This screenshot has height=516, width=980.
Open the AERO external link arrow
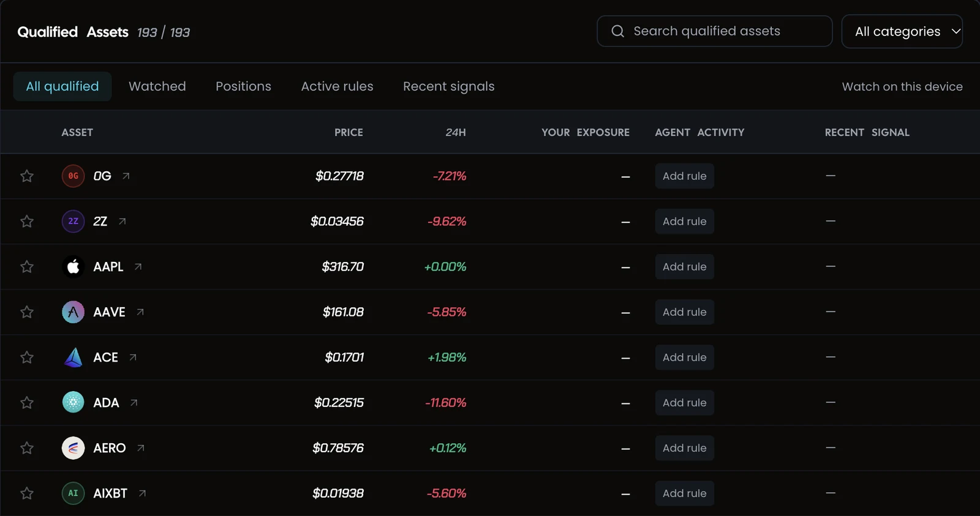click(x=141, y=448)
